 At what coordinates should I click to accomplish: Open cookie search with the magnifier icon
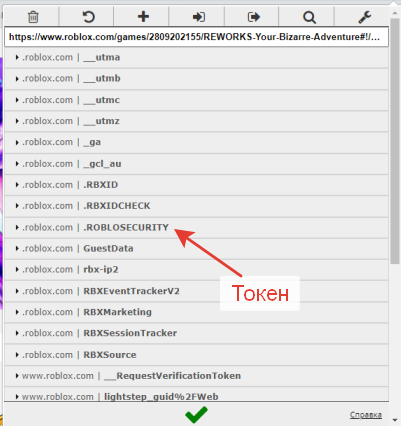coord(309,17)
